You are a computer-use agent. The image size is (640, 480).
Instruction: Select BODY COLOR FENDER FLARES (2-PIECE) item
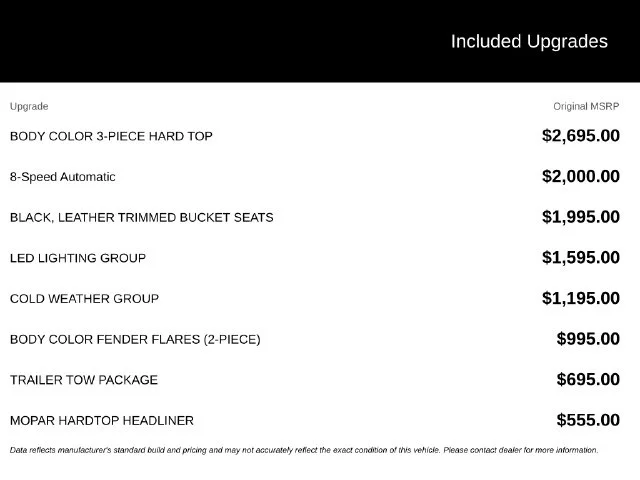click(135, 340)
